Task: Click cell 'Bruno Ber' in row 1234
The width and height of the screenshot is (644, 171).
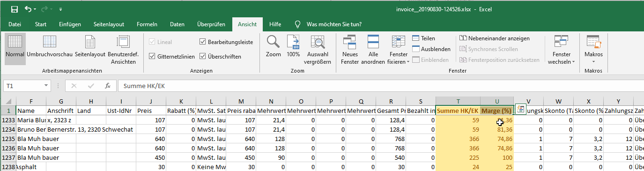Action: 31,129
